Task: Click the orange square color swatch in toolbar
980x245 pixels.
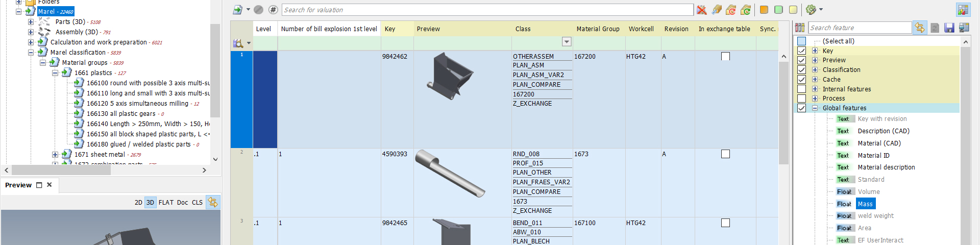Action: click(x=764, y=10)
